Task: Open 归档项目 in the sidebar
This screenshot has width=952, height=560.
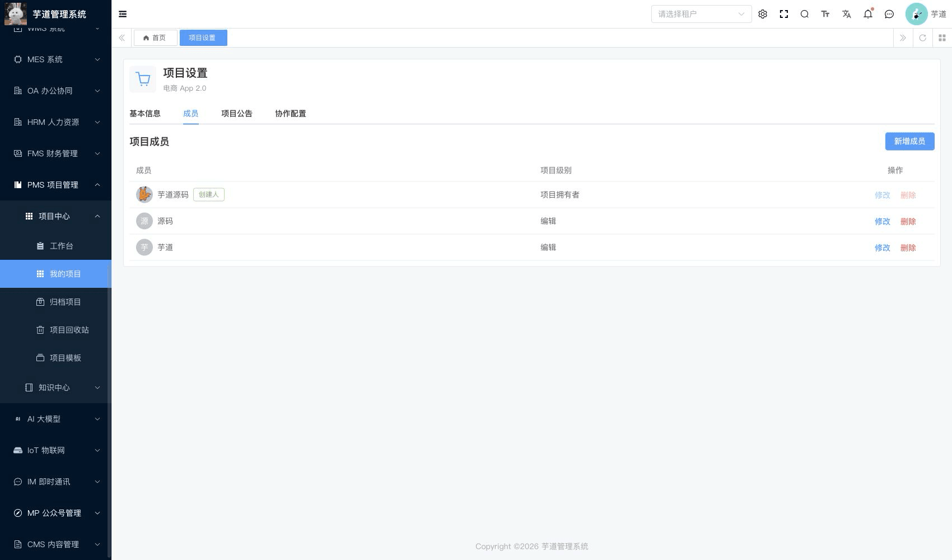Action: coord(56,302)
